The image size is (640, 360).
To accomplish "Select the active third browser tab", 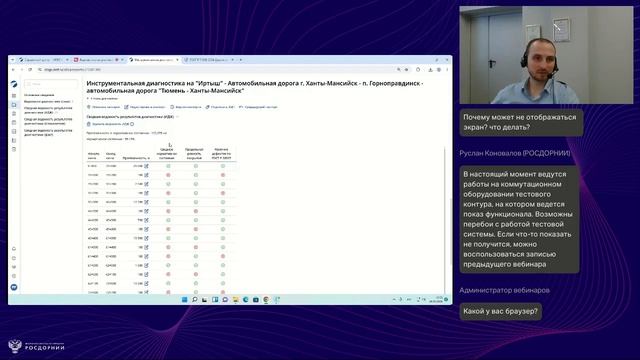I will click(x=154, y=60).
